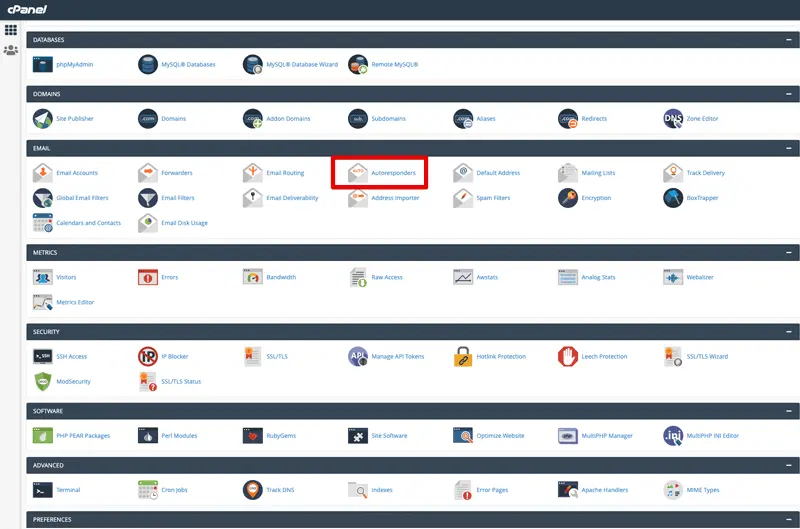Viewport: 800px width, 529px height.
Task: Open the Cron Jobs icon
Action: 148,490
